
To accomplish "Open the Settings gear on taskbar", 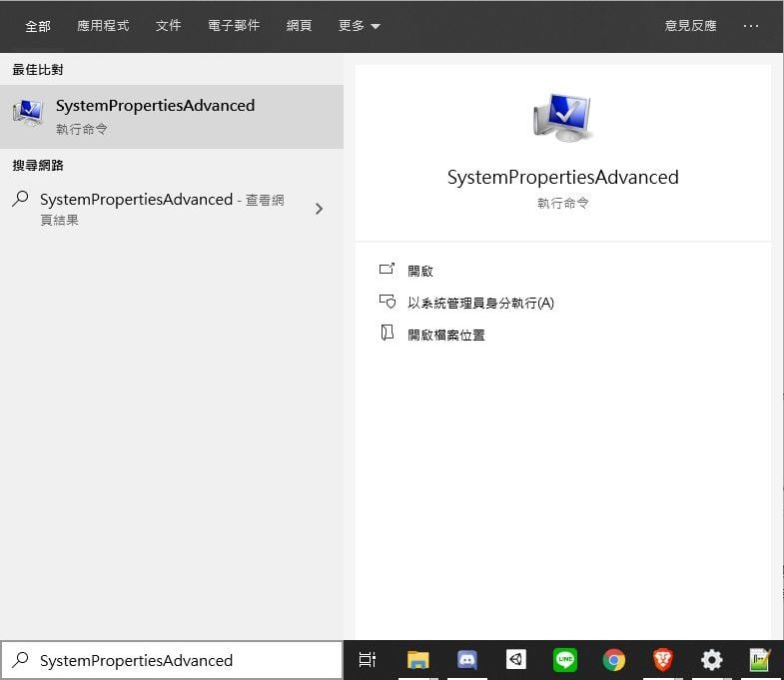I will point(711,660).
